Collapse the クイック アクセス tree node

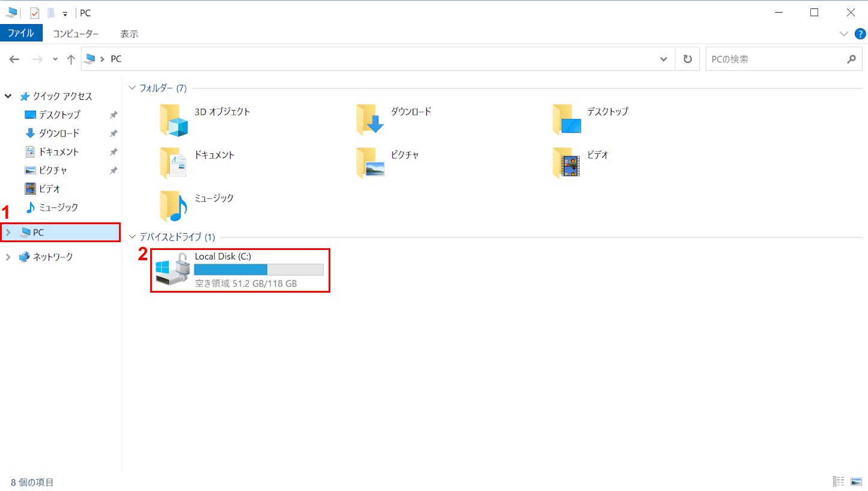coord(8,96)
